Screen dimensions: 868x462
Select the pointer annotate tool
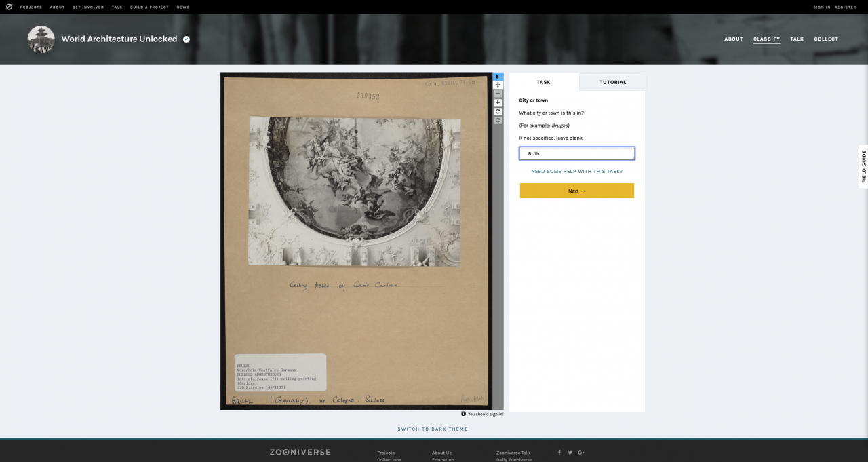pos(498,77)
